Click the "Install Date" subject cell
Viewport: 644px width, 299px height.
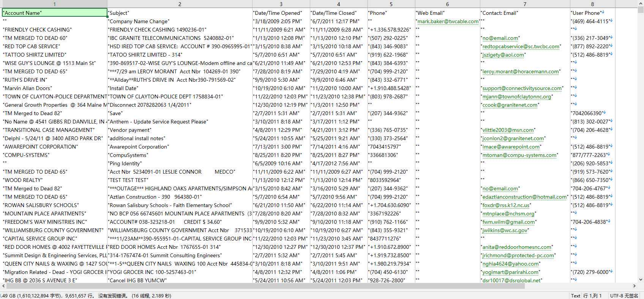180,88
